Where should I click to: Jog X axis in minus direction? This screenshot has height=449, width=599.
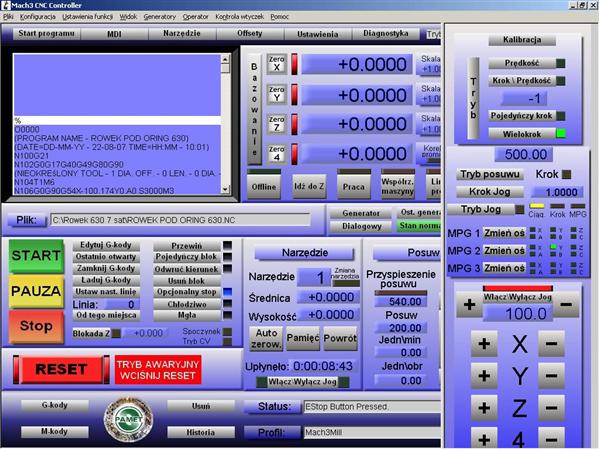pyautogui.click(x=551, y=344)
